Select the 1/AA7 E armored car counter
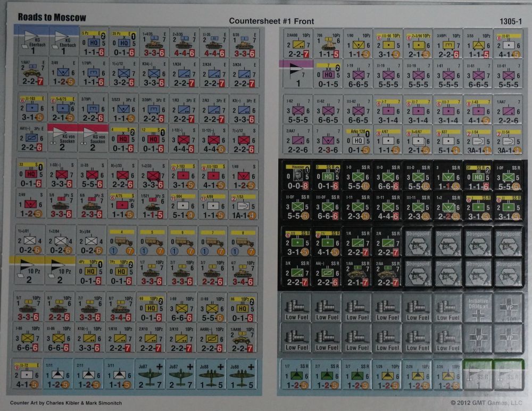This screenshot has height=411, width=532. click(32, 72)
